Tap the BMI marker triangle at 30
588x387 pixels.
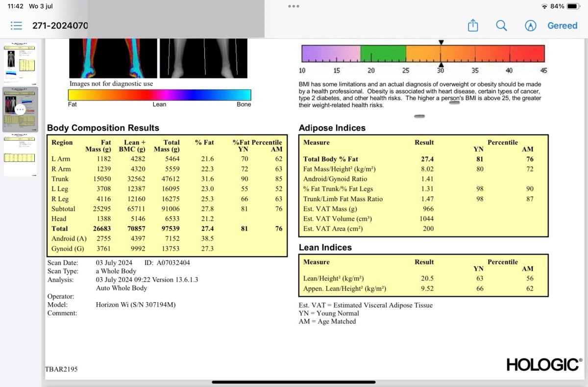click(x=441, y=43)
